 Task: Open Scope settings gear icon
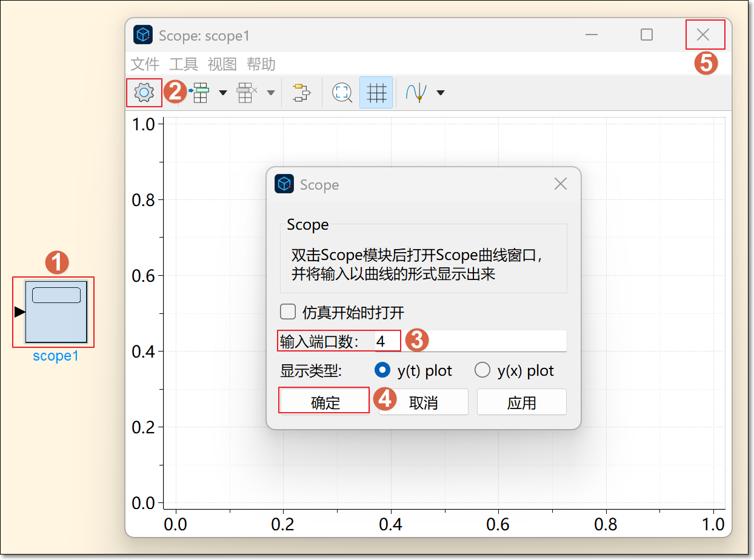coord(144,93)
